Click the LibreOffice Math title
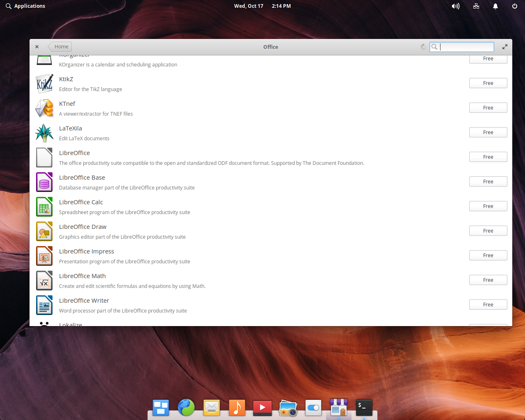Screen dimensions: 525x420 [x=82, y=276]
